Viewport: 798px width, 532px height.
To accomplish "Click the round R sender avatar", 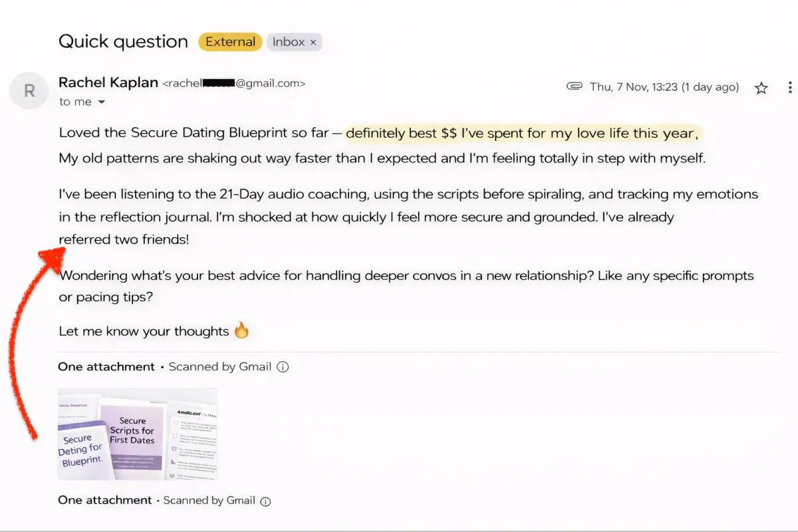I will click(x=29, y=91).
